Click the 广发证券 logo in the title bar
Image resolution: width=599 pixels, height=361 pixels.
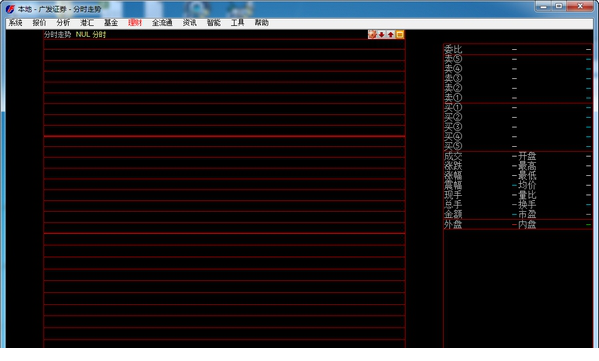(10, 8)
